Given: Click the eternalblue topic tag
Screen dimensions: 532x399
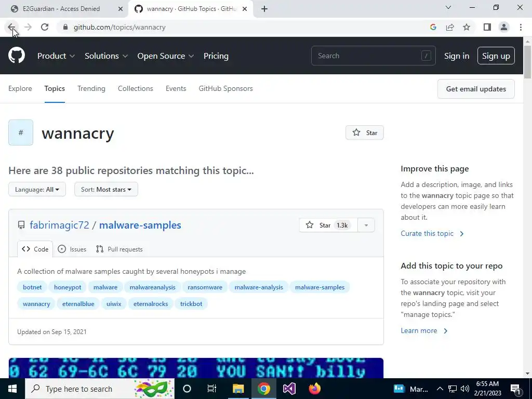Looking at the screenshot, I should [x=78, y=303].
